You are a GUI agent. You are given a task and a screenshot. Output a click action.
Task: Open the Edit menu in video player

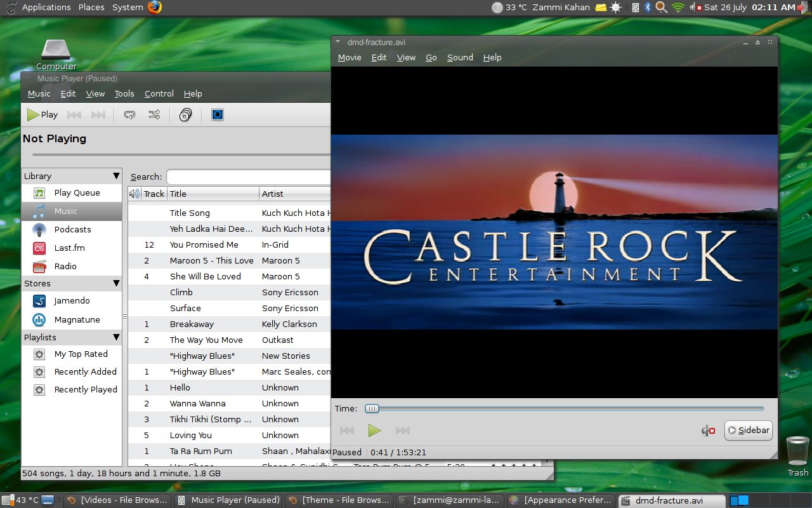tap(379, 57)
